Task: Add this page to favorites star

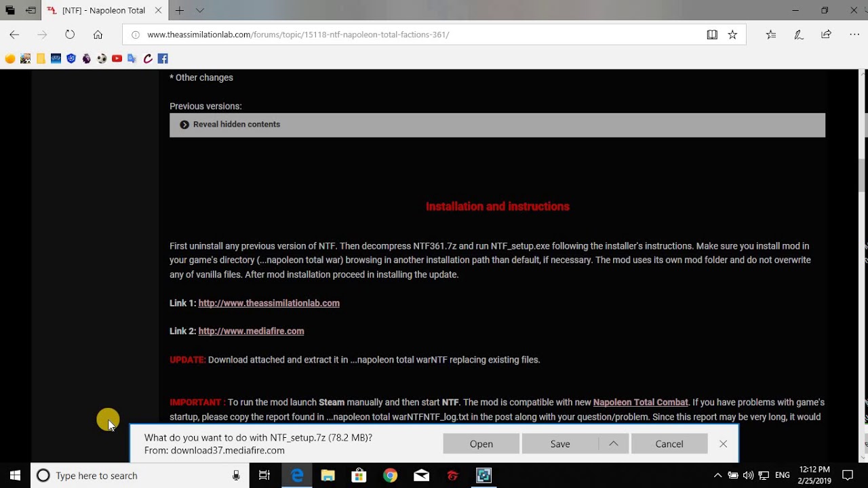Action: (x=732, y=35)
